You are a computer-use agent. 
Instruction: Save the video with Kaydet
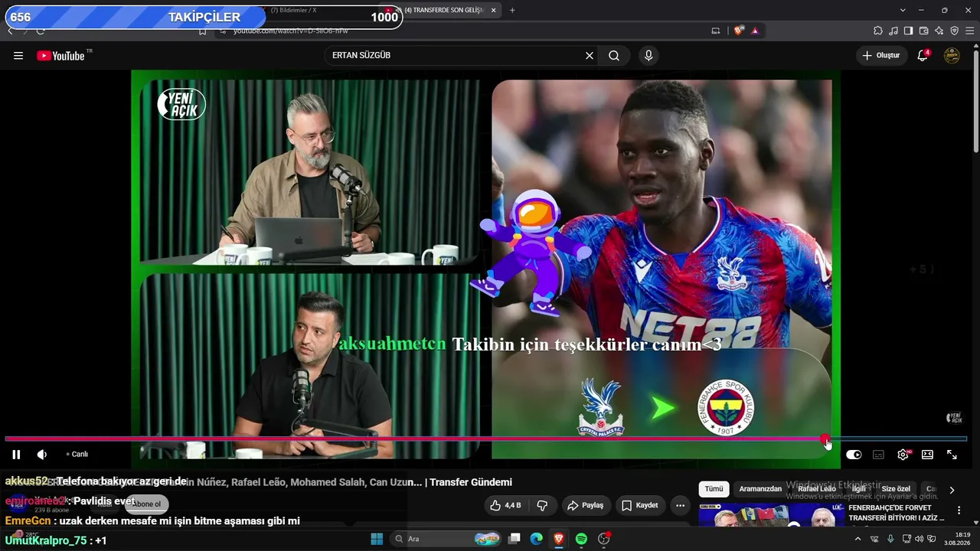coord(639,505)
